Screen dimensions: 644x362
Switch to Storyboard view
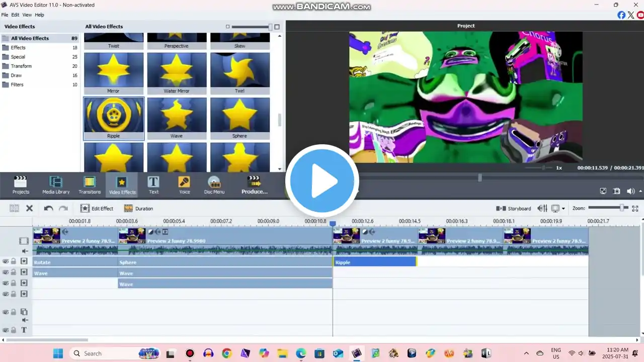[513, 208]
